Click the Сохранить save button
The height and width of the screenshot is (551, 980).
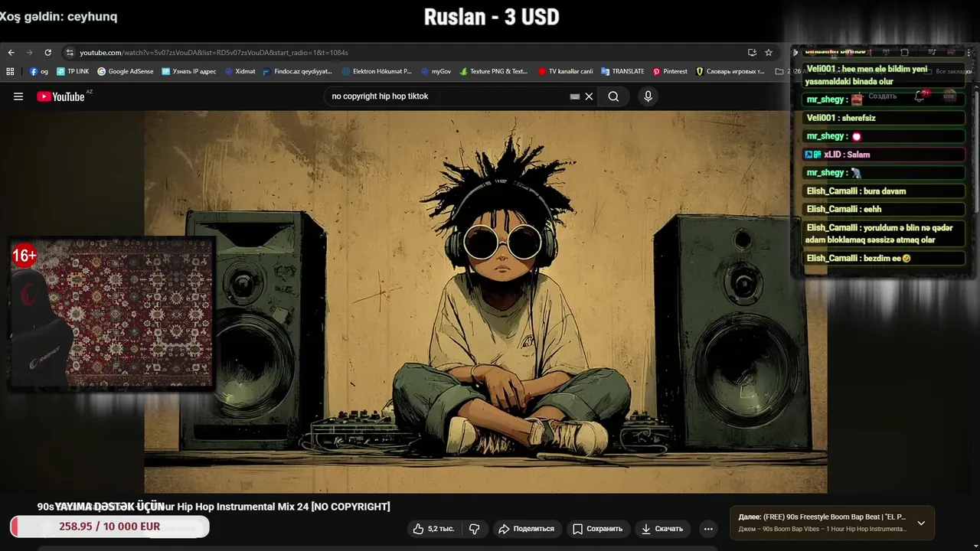click(598, 529)
